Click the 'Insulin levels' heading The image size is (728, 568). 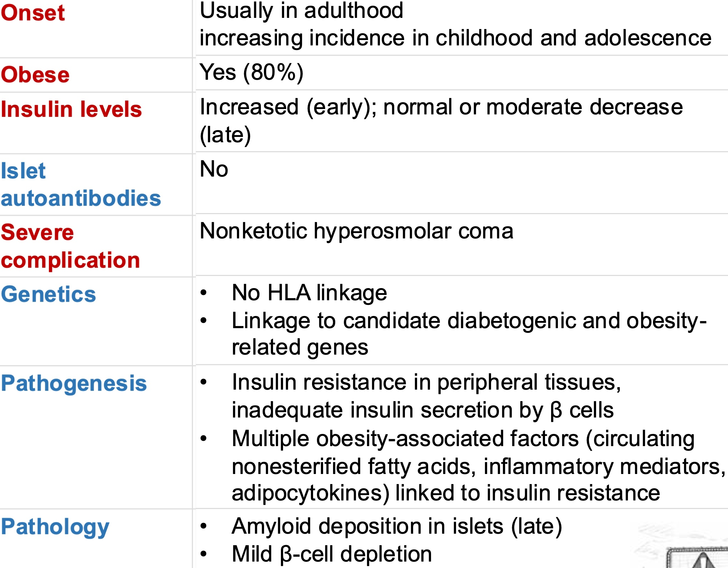pyautogui.click(x=71, y=109)
